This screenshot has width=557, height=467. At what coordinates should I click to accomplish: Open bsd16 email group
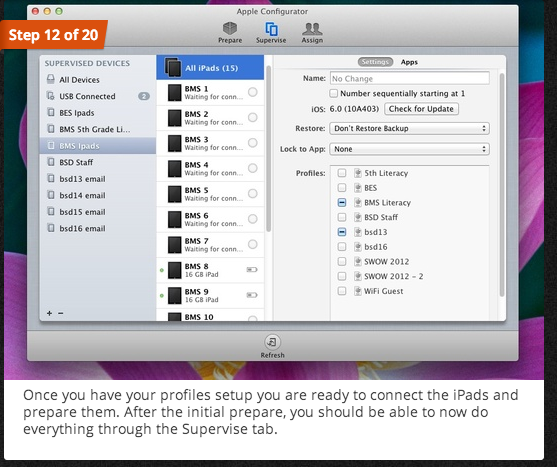click(98, 228)
